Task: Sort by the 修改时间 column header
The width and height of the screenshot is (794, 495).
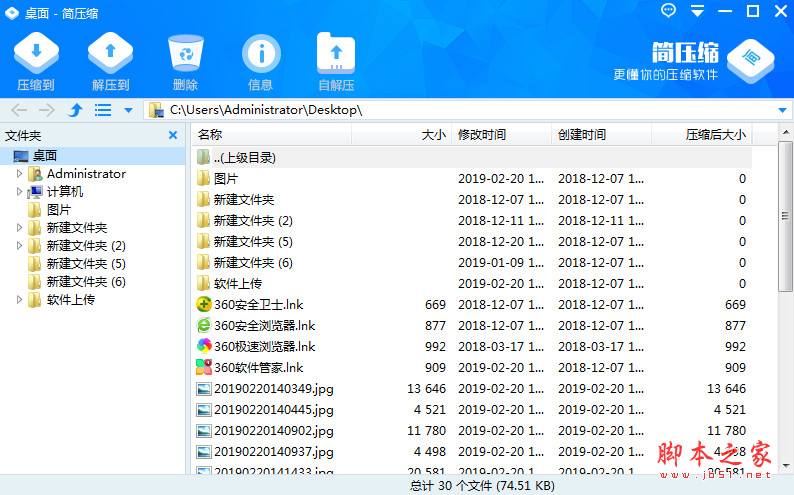Action: point(501,135)
